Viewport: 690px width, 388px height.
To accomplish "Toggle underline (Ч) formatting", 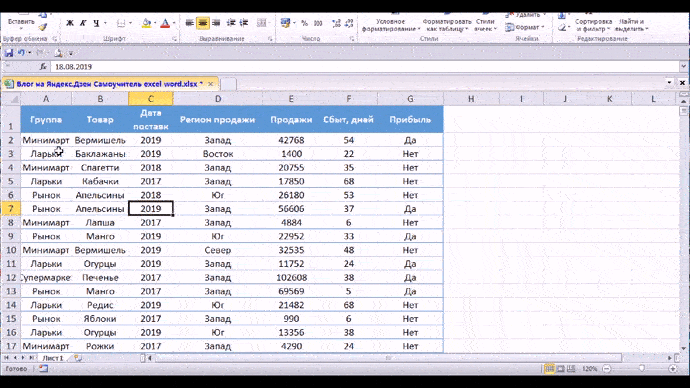I will coord(95,23).
